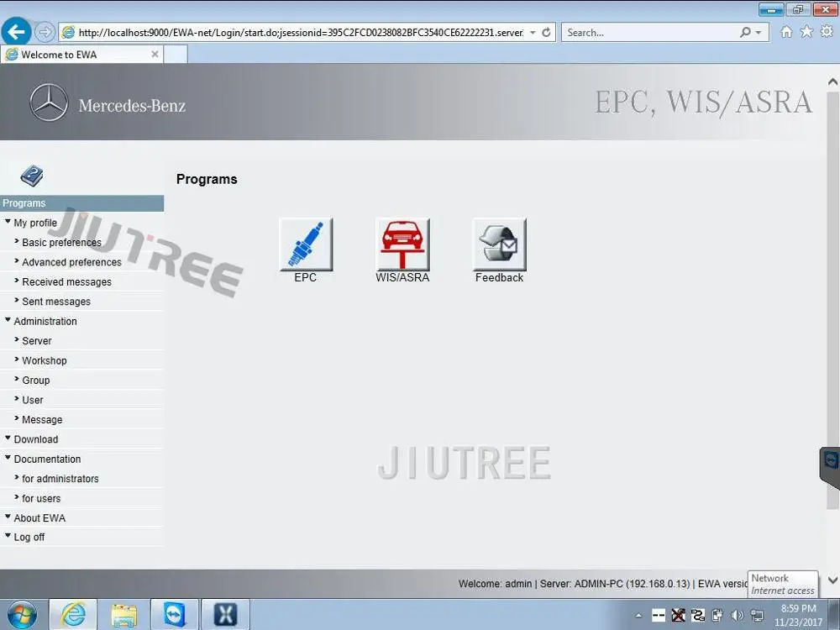Refresh the page with the reload icon

pos(547,33)
